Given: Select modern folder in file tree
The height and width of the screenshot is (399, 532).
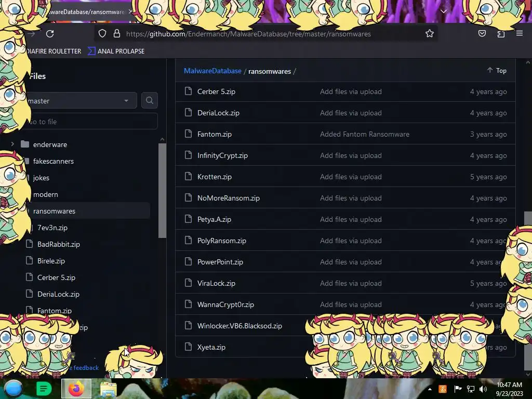Looking at the screenshot, I should coord(46,194).
